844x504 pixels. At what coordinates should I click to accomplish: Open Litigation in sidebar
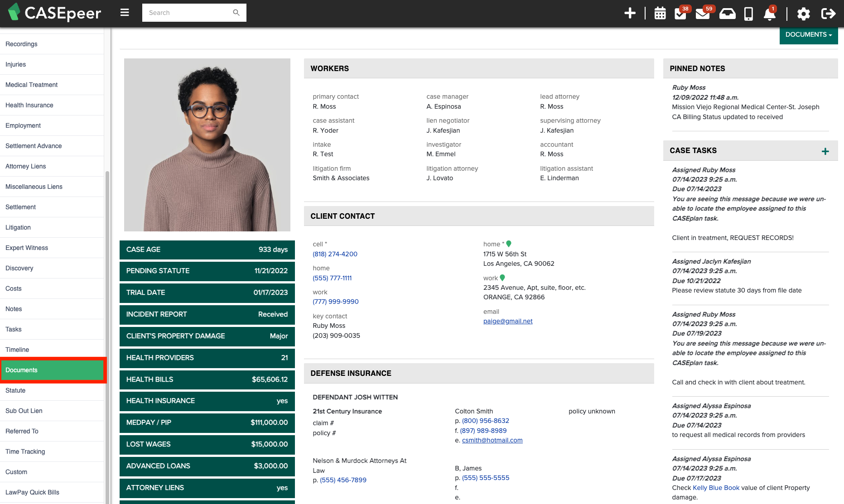[52, 227]
